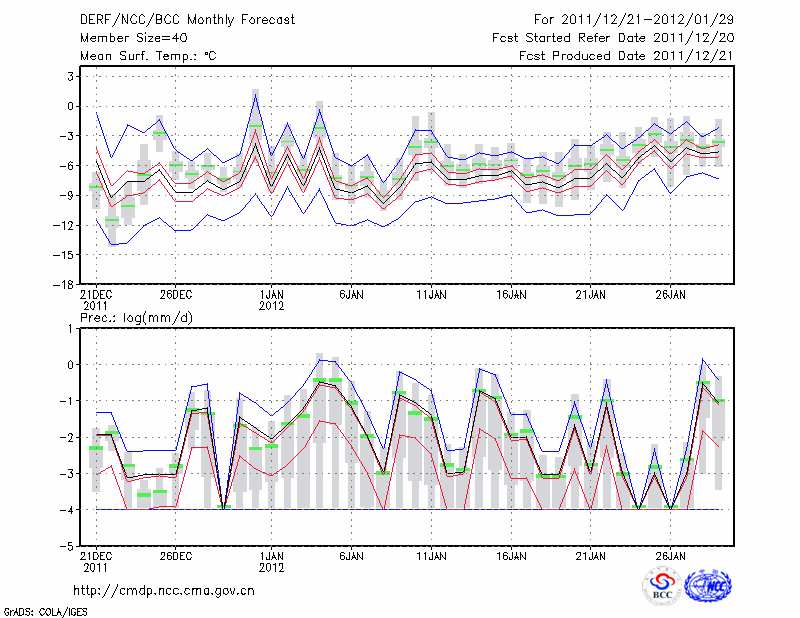Screen dimensions: 800x618
Task: Click 21DEC 2011 marker on precipitation chart
Action: pyautogui.click(x=95, y=561)
